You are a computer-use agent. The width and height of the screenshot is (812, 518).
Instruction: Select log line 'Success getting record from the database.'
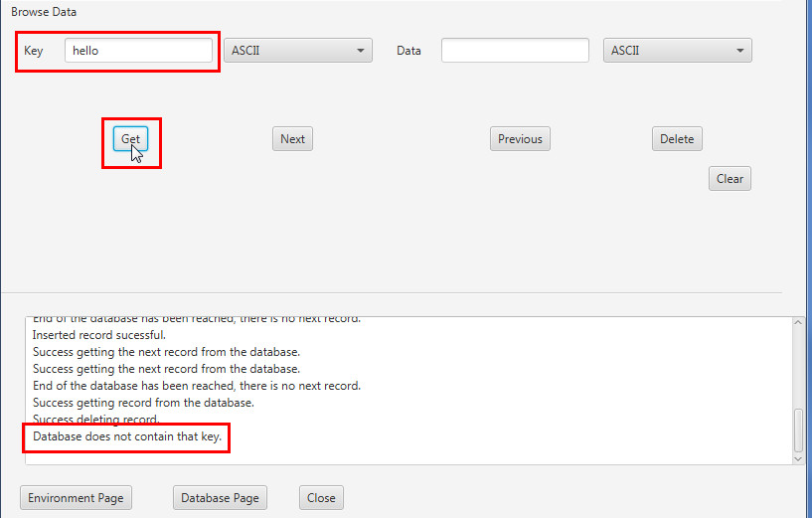coord(143,403)
